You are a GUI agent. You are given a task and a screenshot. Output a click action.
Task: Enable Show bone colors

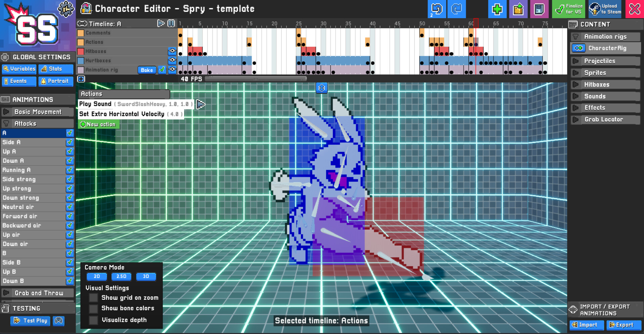[93, 308]
